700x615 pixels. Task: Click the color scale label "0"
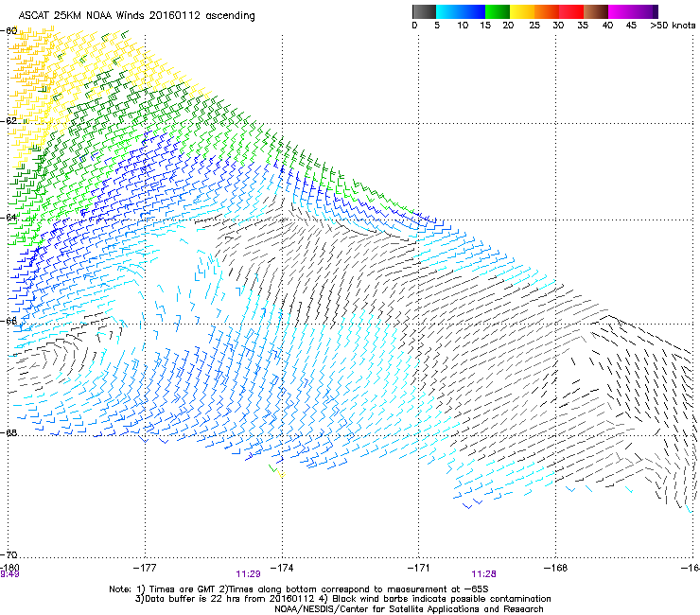coord(414,26)
